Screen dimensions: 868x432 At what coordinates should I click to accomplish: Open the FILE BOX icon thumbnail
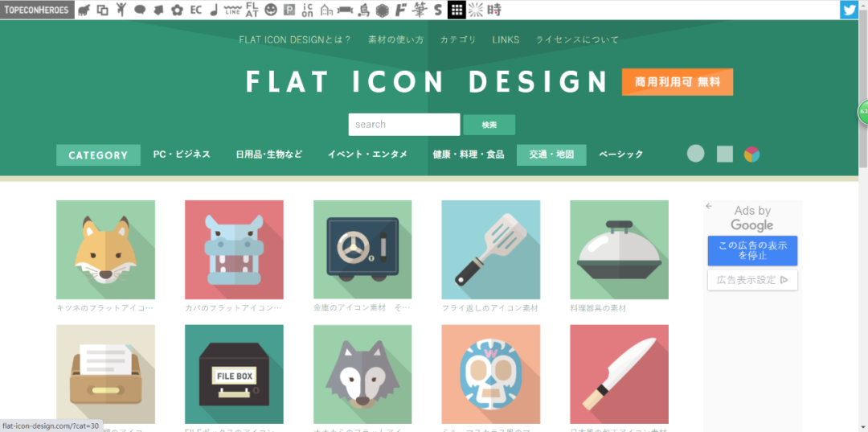pos(234,374)
